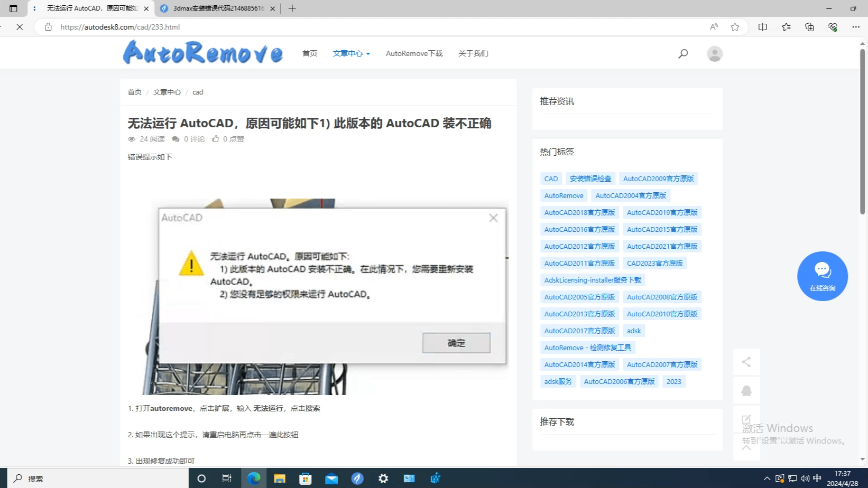Open the site search magnifier
This screenshot has height=488, width=868.
tap(683, 53)
